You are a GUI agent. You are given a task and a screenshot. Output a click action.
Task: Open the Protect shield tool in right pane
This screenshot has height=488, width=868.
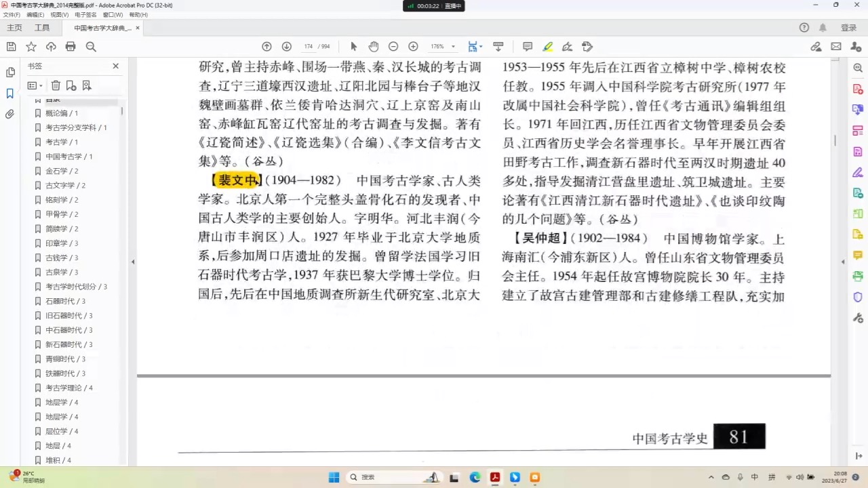pos(858,297)
